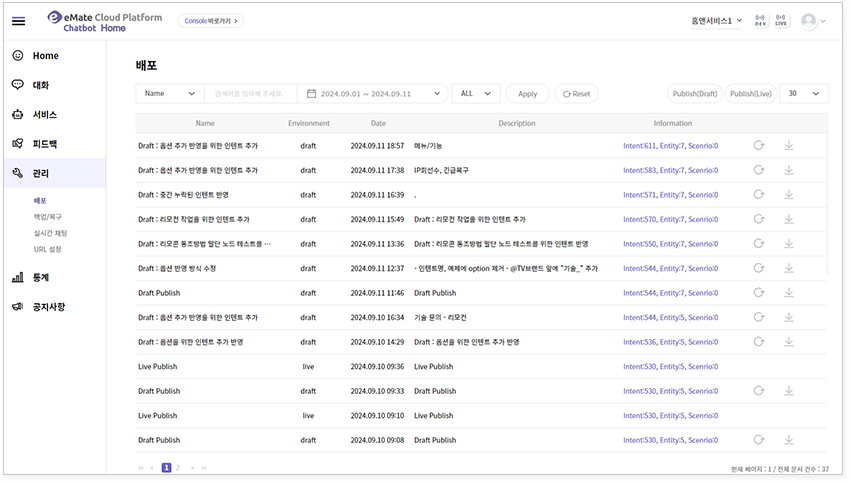Select current page 1 in pagination

pyautogui.click(x=166, y=467)
